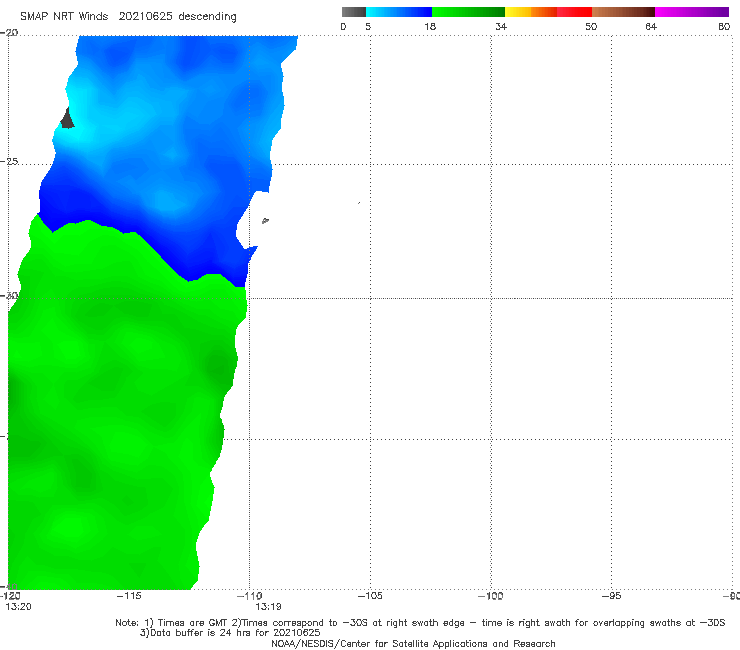Click the gray segment of the color scale
The image size is (740, 650).
point(354,12)
